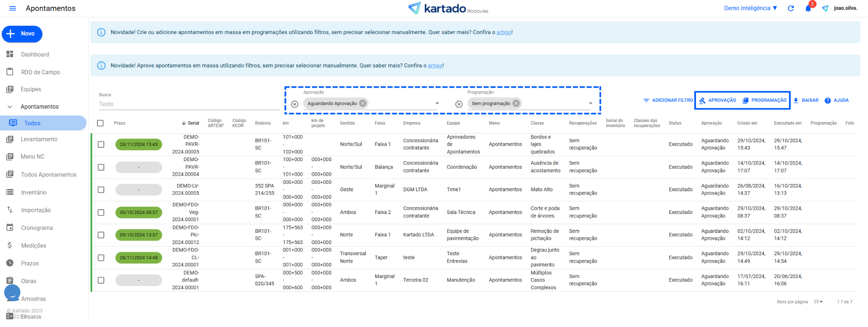Click the Baixar download icon
868x327 pixels.
796,101
